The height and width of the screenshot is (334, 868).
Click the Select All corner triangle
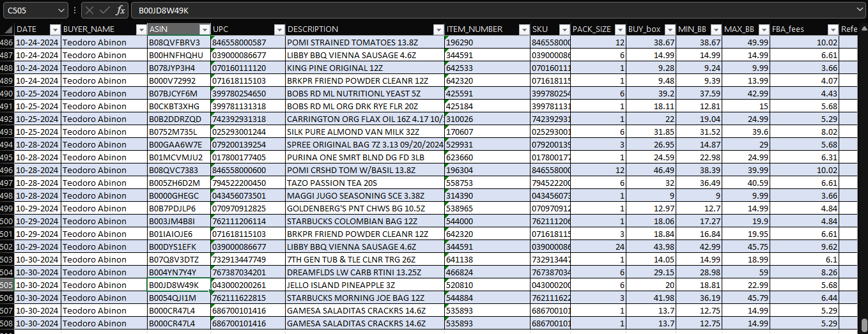click(7, 29)
